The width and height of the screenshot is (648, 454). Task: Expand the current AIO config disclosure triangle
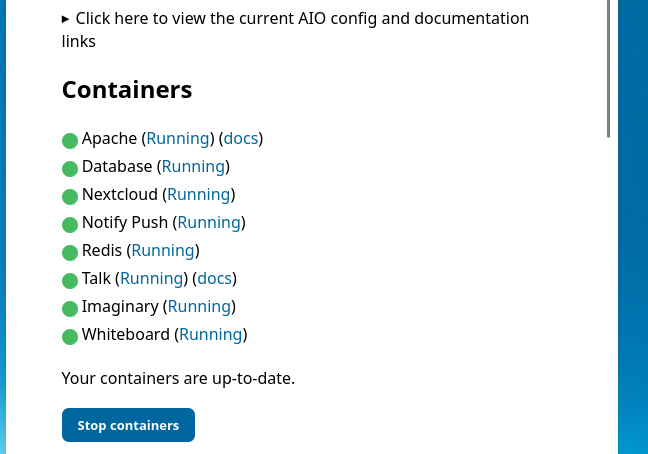(66, 19)
